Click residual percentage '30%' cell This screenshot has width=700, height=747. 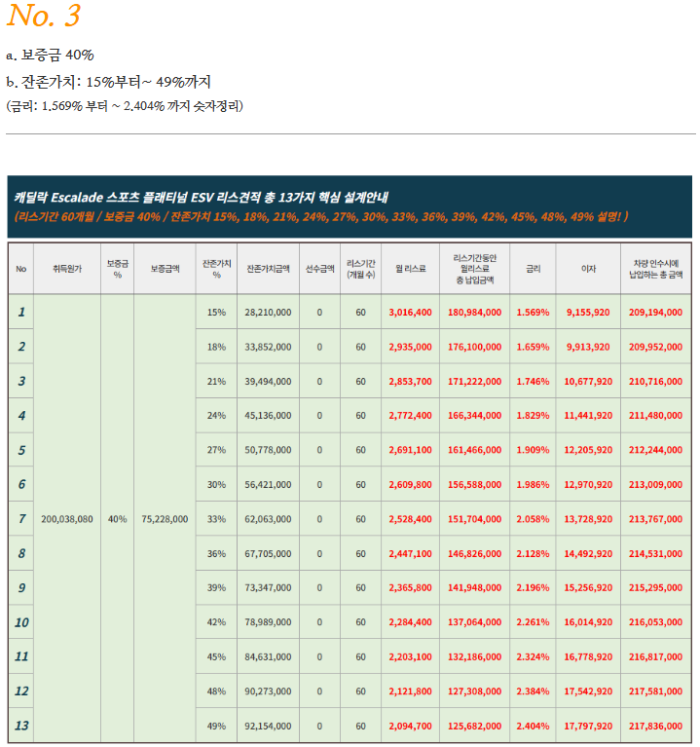pos(216,484)
